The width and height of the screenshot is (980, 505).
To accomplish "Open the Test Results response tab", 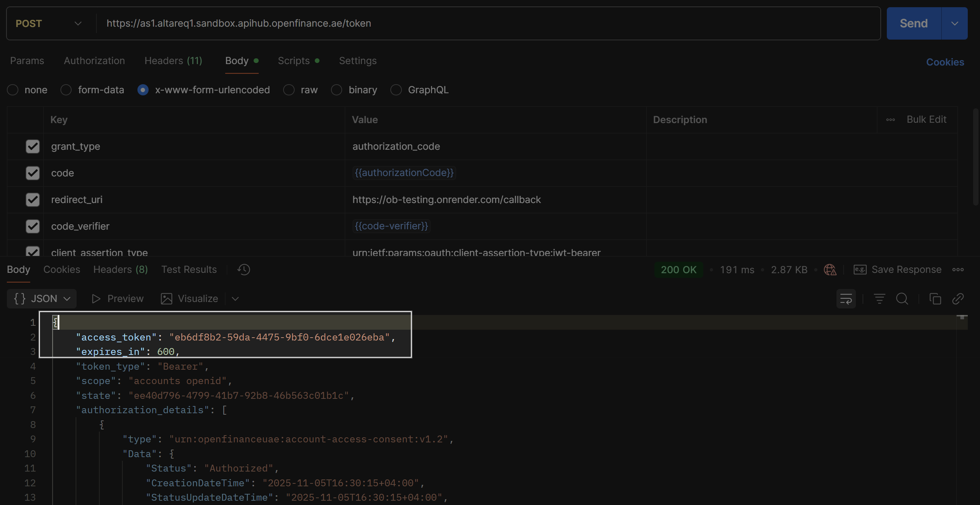I will point(189,270).
